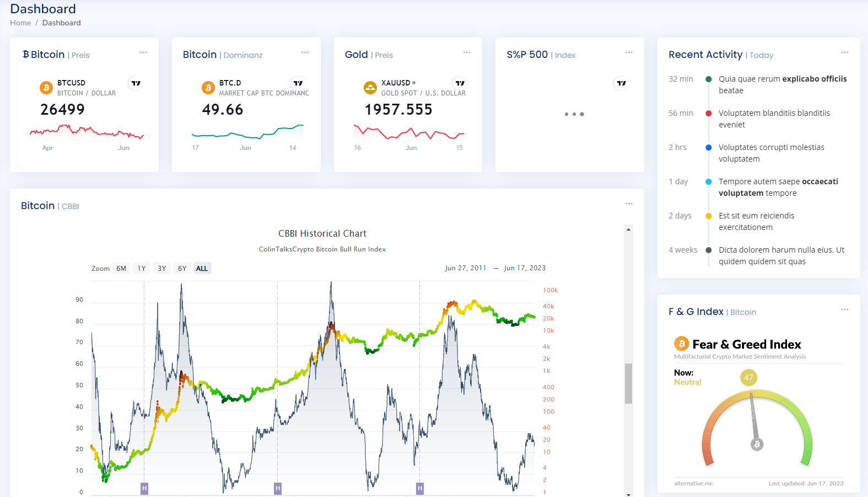Open the F & G Index card options

coord(844,310)
